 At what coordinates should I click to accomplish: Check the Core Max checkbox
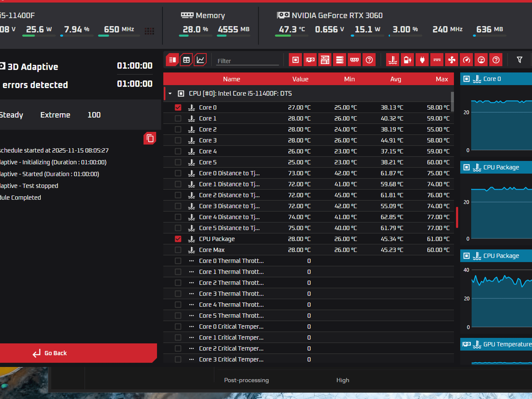pos(178,250)
